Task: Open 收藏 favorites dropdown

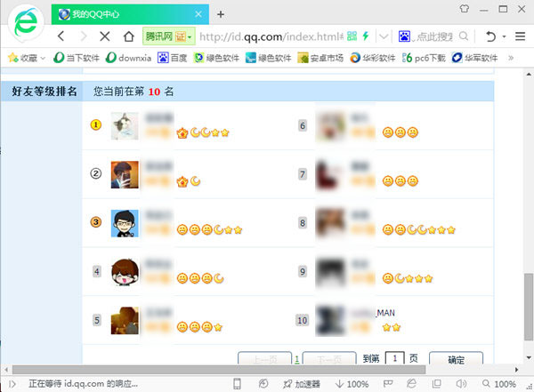Action: click(x=27, y=58)
